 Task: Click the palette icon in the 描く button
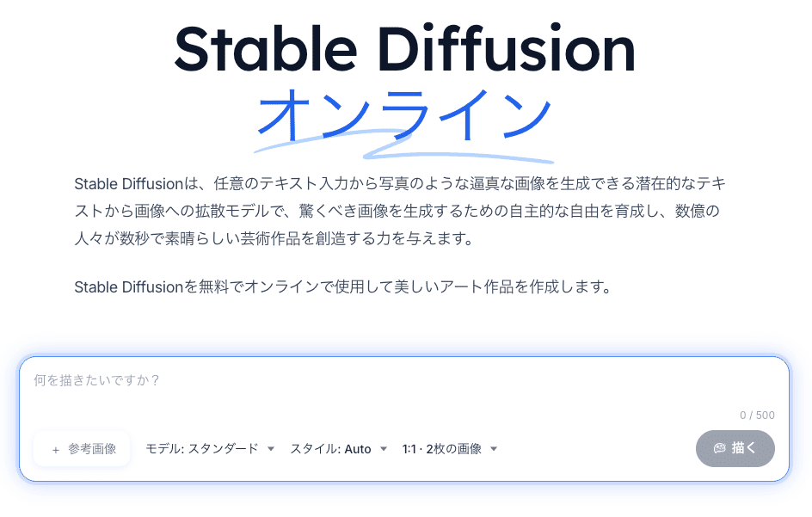tap(720, 448)
